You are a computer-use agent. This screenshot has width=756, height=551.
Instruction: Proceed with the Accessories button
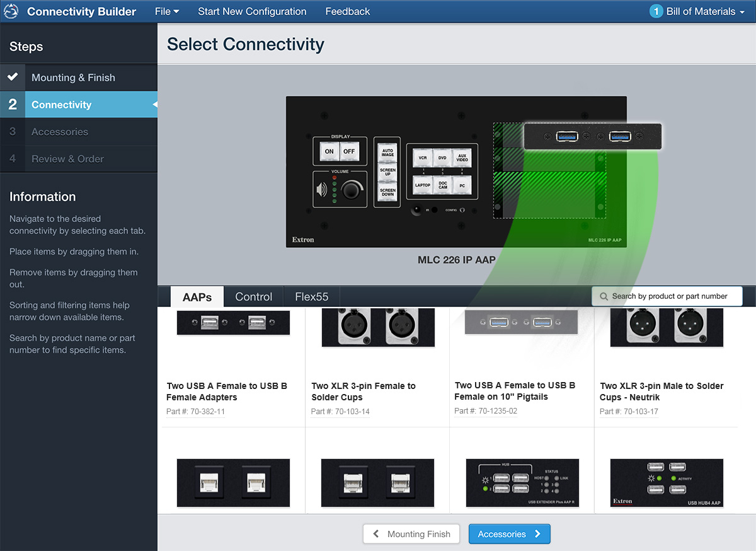click(x=509, y=534)
